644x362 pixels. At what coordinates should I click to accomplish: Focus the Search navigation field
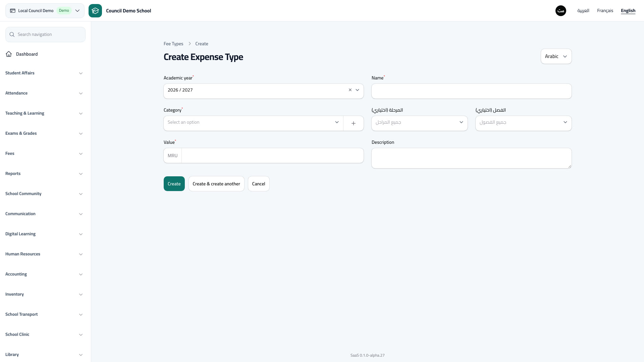point(45,35)
